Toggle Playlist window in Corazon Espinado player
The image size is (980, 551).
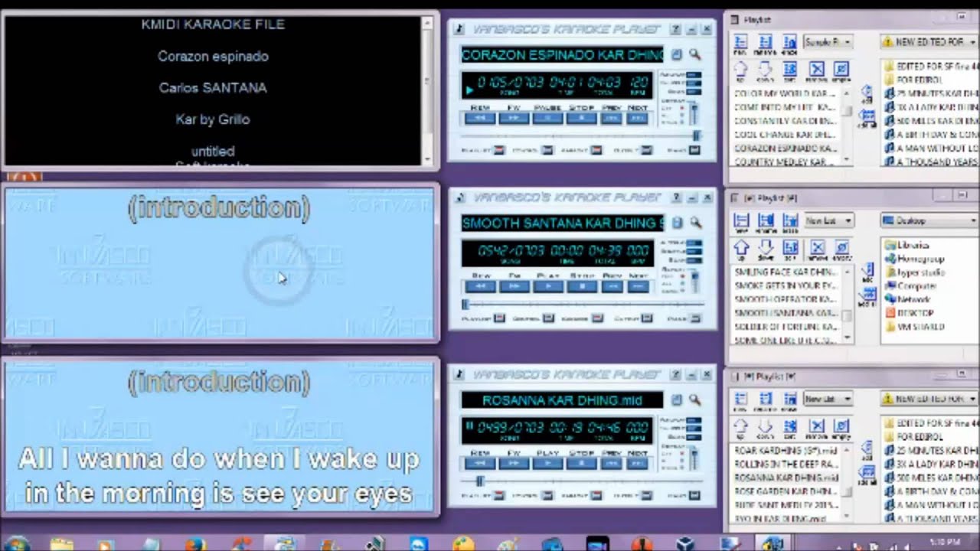[x=499, y=150]
